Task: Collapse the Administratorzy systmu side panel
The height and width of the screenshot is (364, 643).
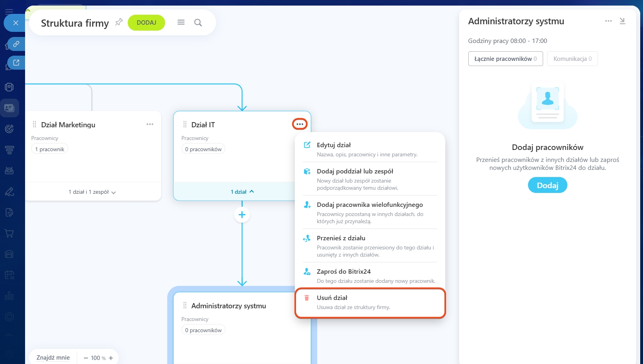Action: click(x=622, y=21)
